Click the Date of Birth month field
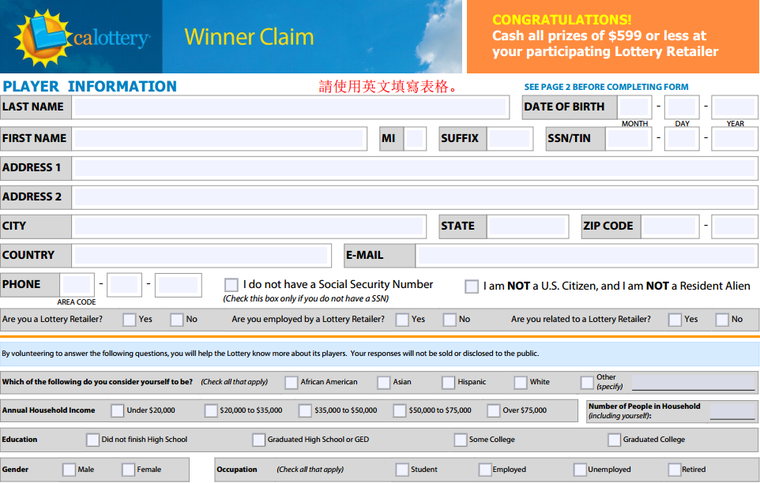The height and width of the screenshot is (483, 760). (x=634, y=107)
